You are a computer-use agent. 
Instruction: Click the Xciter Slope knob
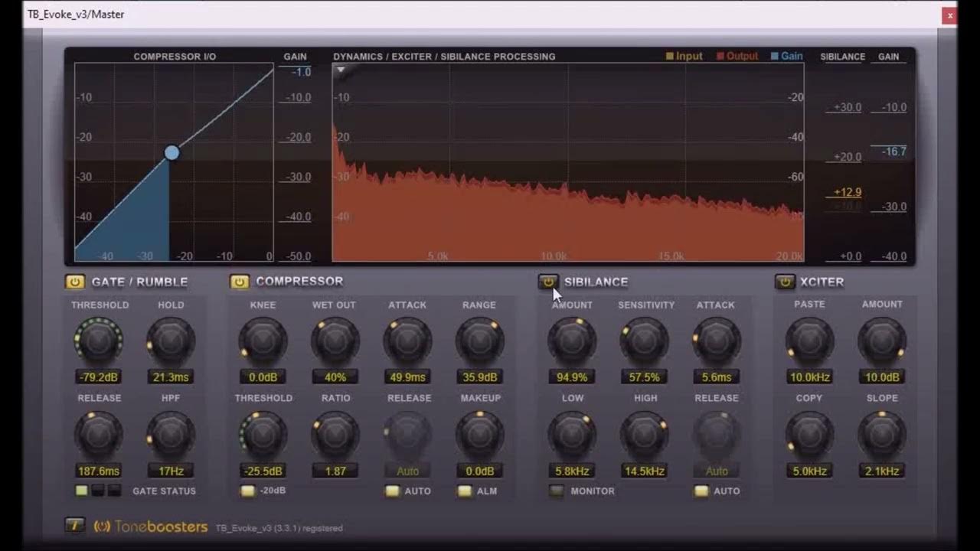(x=882, y=435)
